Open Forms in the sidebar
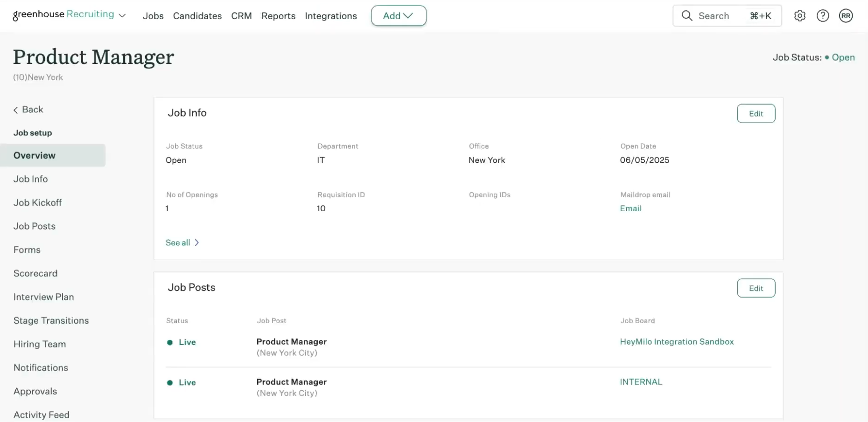 pyautogui.click(x=27, y=250)
